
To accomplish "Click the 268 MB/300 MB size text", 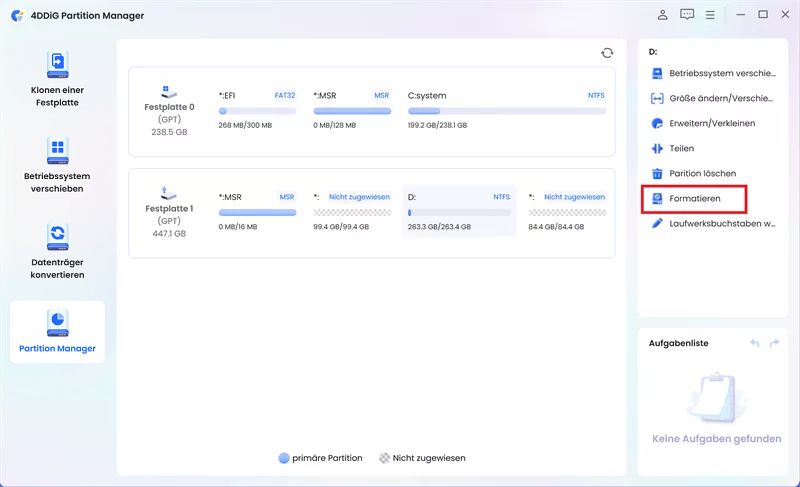I will pyautogui.click(x=245, y=125).
